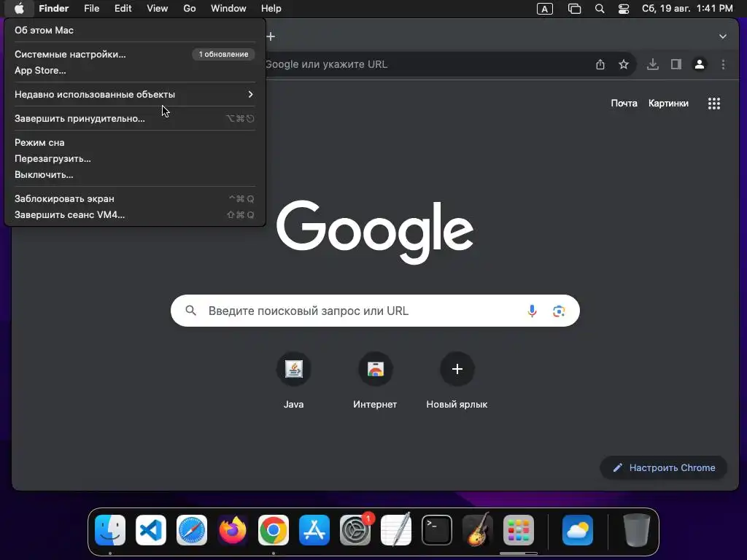Screen dimensions: 747x560
Task: Open the Window menu
Action: [228, 9]
